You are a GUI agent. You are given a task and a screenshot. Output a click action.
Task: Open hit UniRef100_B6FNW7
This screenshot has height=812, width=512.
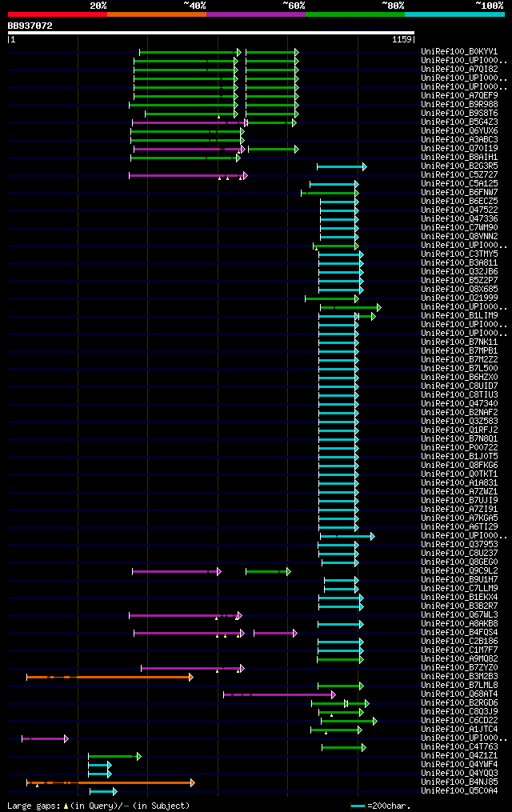[459, 192]
